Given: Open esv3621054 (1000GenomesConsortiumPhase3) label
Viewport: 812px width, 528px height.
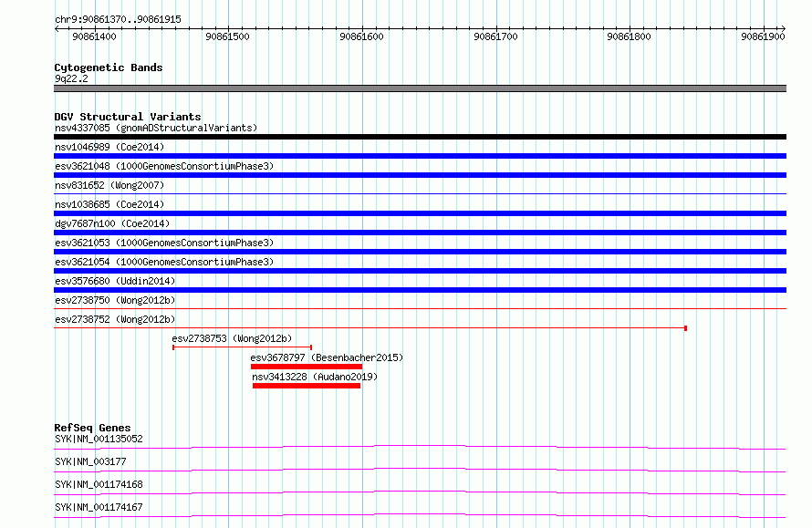Looking at the screenshot, I should (x=164, y=262).
